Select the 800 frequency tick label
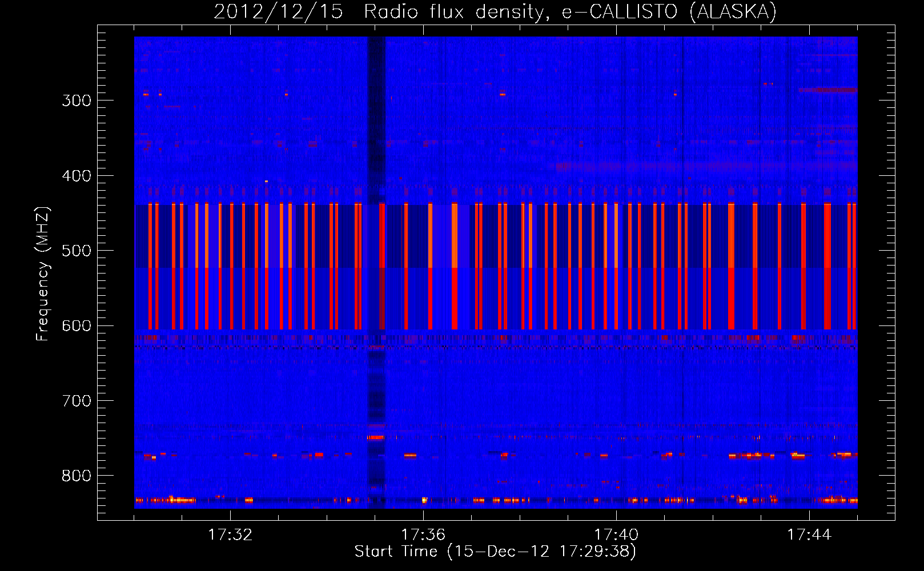 coord(77,476)
